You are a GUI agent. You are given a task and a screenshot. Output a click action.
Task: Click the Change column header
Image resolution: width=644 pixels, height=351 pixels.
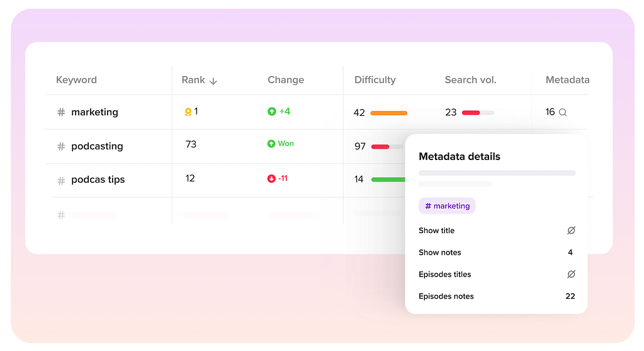coord(285,80)
